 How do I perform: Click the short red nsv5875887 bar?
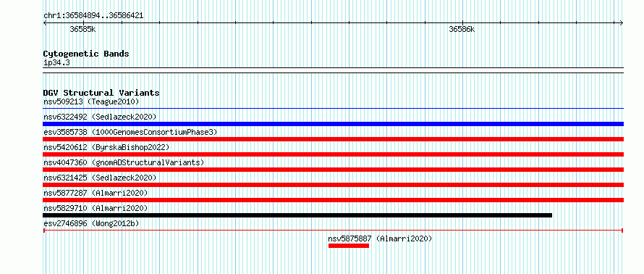click(349, 246)
